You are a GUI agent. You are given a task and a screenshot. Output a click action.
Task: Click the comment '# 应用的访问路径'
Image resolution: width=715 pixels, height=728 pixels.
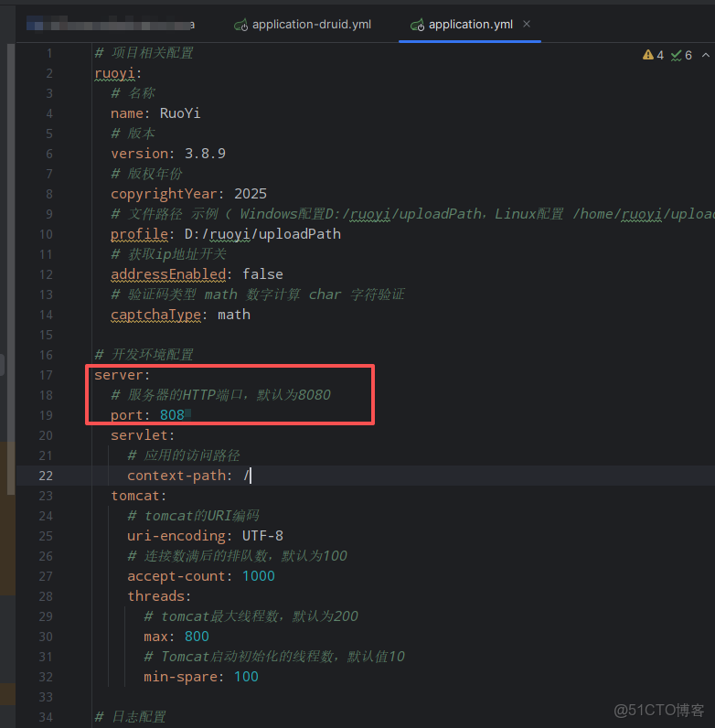click(184, 455)
